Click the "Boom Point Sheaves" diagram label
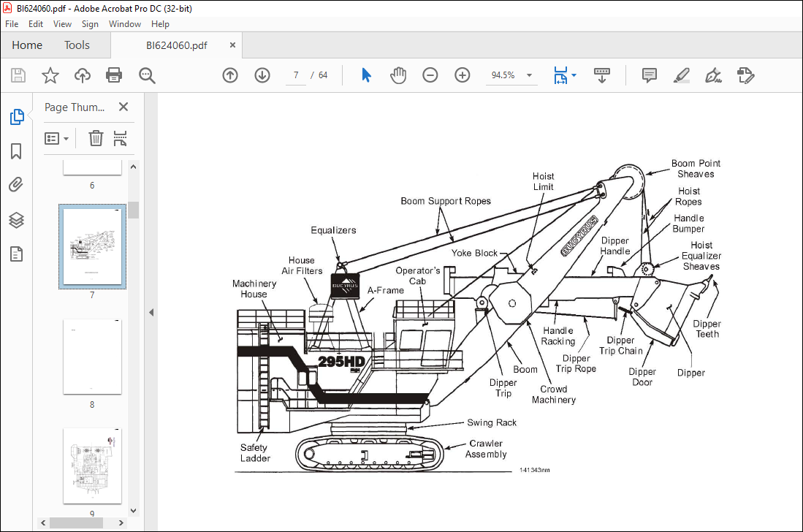Viewport: 803px width, 532px height. (x=696, y=169)
